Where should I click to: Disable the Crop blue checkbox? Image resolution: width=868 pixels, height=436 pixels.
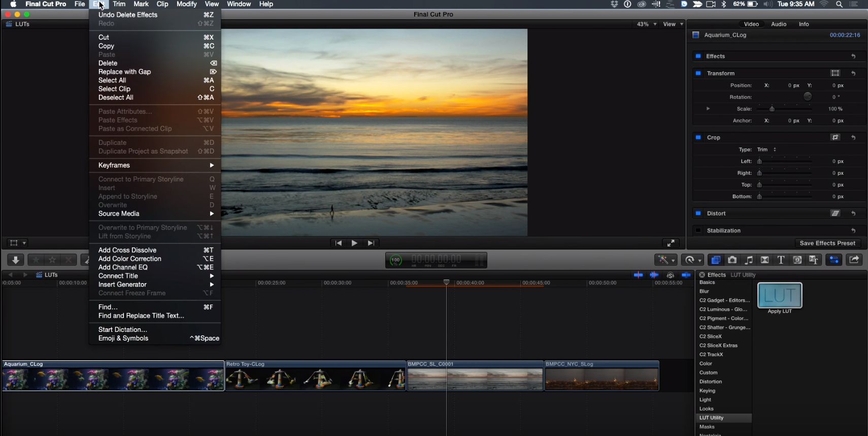[x=698, y=137]
